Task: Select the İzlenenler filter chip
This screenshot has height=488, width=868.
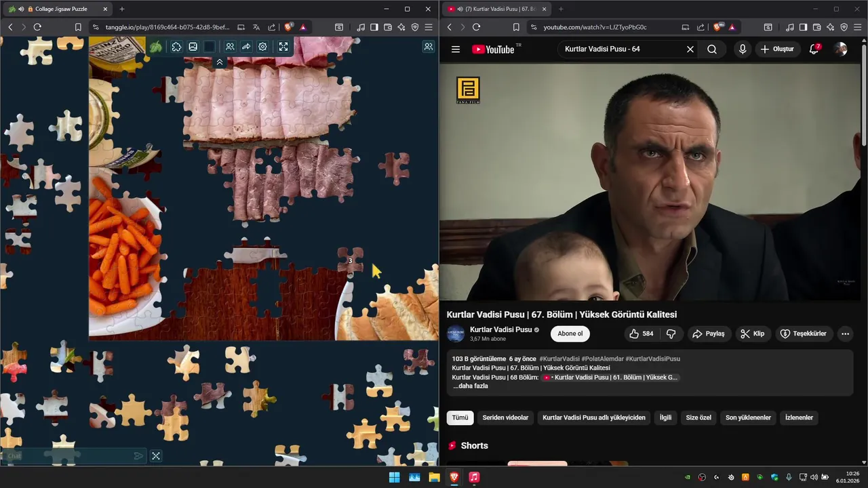Action: tap(799, 418)
